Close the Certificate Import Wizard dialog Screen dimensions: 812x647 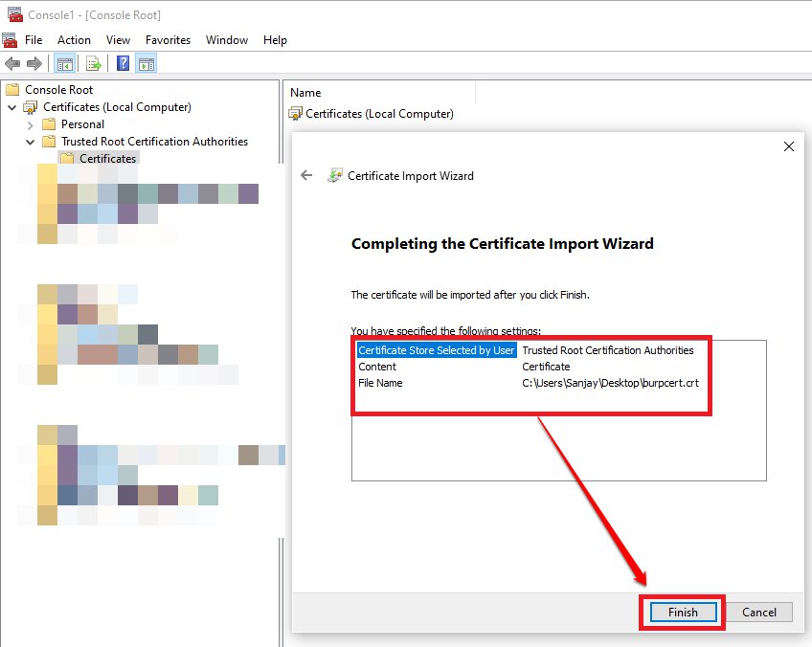point(789,146)
